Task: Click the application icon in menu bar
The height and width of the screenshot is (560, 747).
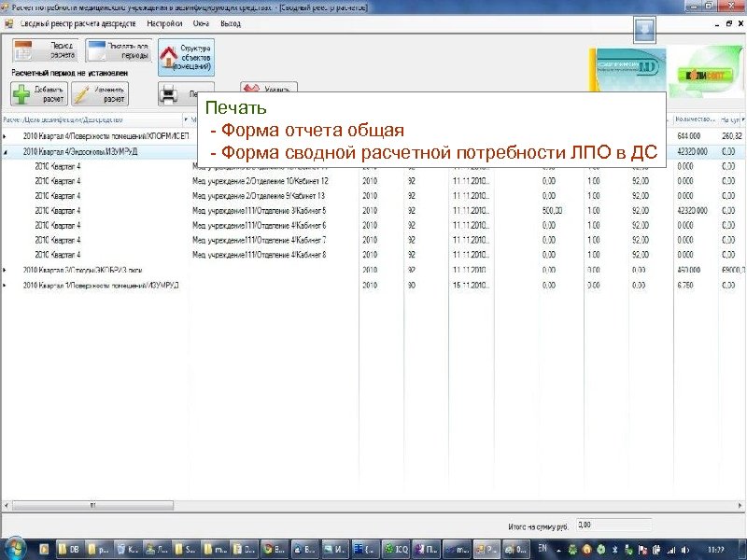Action: 8,23
